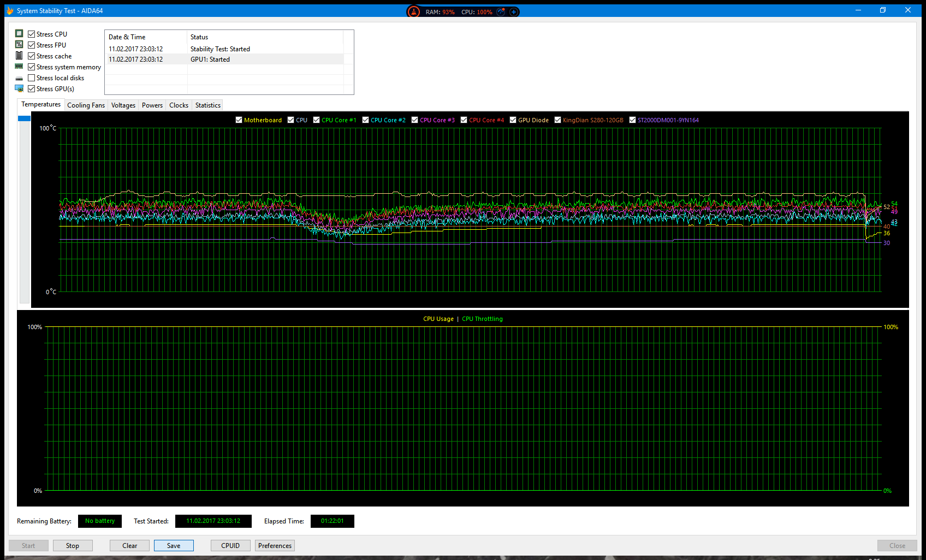Enable the Stress local disks checkbox
The height and width of the screenshot is (560, 926).
pos(32,78)
